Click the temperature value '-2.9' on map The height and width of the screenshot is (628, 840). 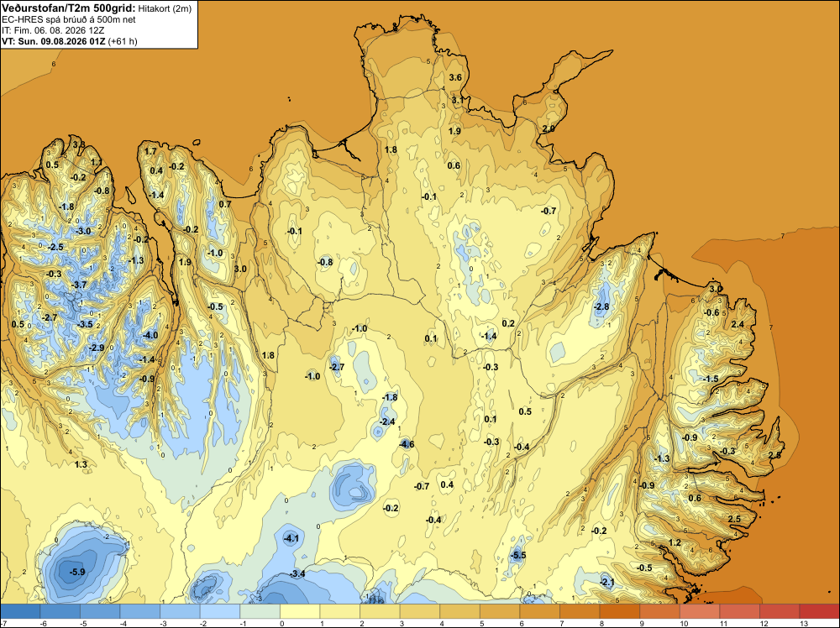(97, 348)
